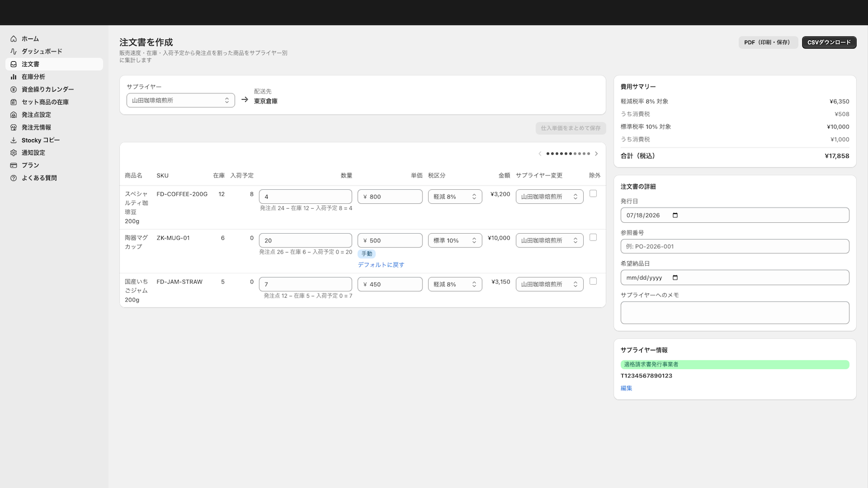Click the デフォルトに戻す link
The width and height of the screenshot is (868, 488).
(x=381, y=265)
